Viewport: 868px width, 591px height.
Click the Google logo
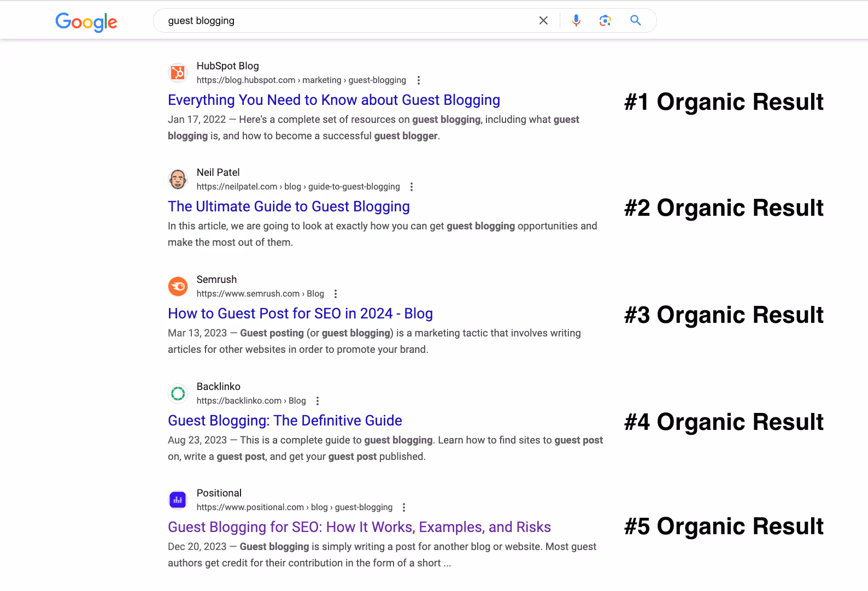pyautogui.click(x=86, y=22)
